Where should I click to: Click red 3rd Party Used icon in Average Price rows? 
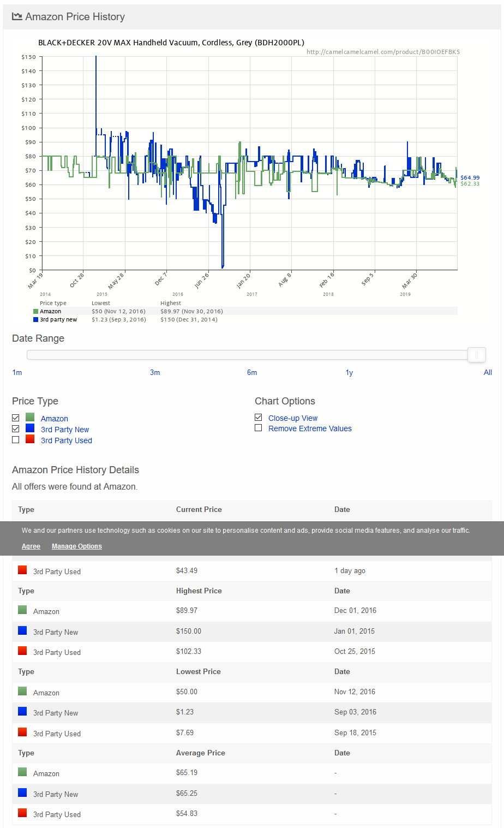coord(22,813)
